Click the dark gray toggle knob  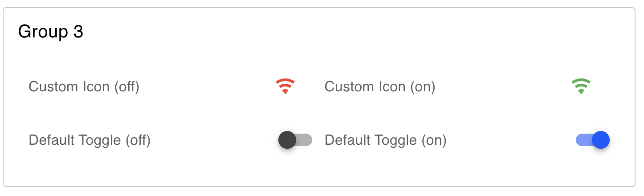287,140
